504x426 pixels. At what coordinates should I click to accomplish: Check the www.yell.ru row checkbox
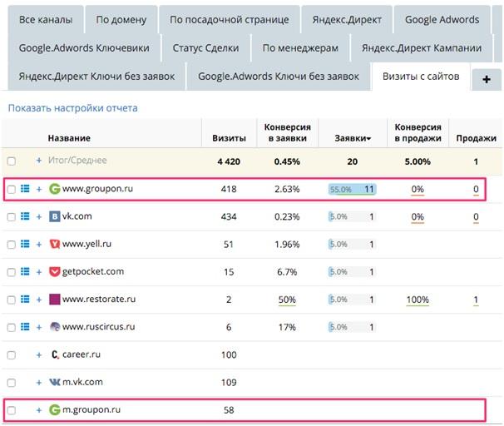(x=12, y=245)
